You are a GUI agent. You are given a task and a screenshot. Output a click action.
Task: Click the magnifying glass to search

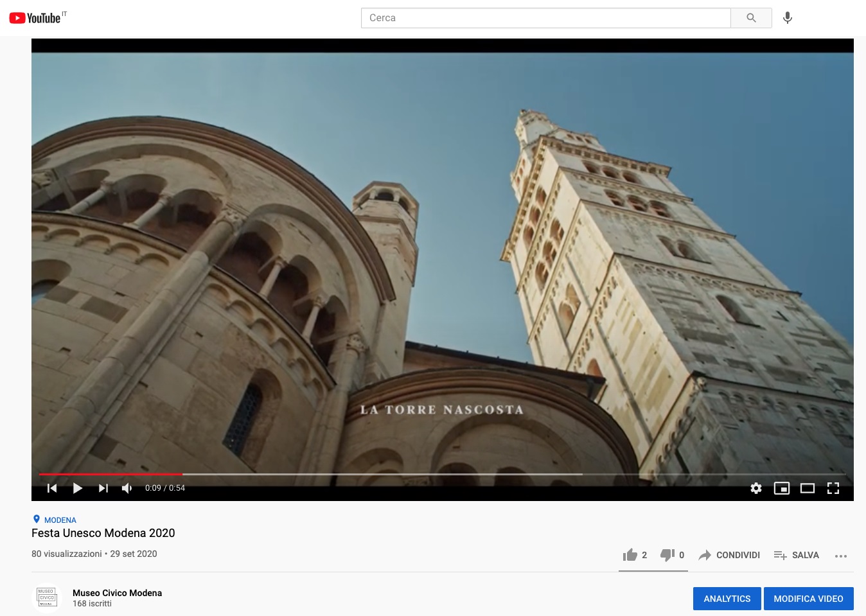point(750,18)
